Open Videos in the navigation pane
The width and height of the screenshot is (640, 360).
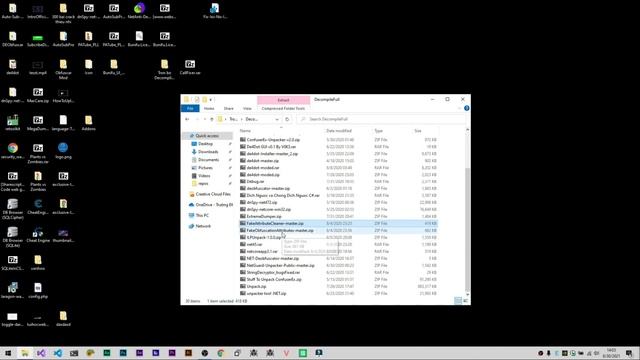coord(204,176)
